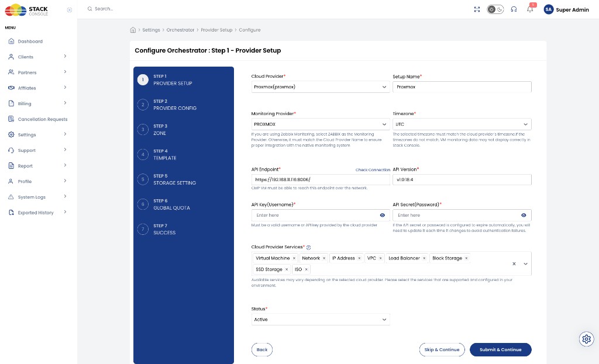Focus the API Endpoint input field
The width and height of the screenshot is (599, 364).
pos(321,180)
